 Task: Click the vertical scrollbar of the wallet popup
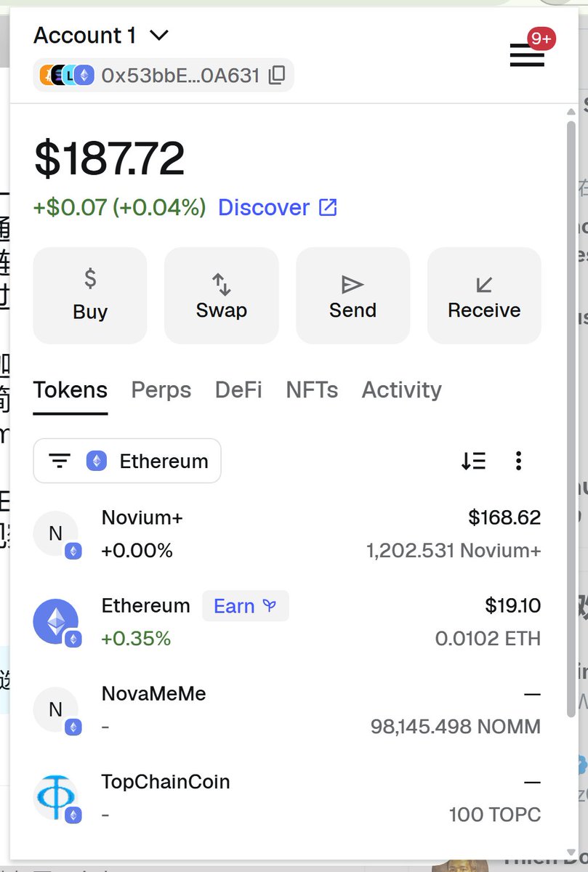[572, 418]
